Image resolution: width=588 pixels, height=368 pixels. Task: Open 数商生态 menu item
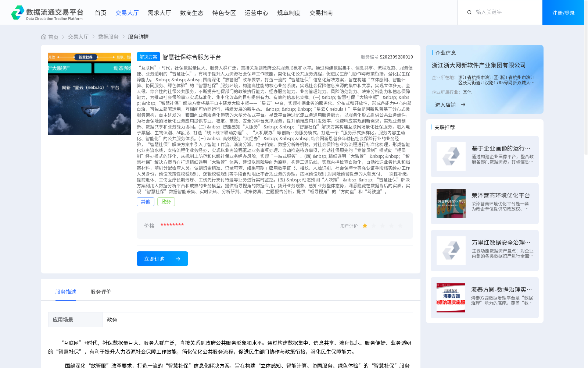pos(192,13)
